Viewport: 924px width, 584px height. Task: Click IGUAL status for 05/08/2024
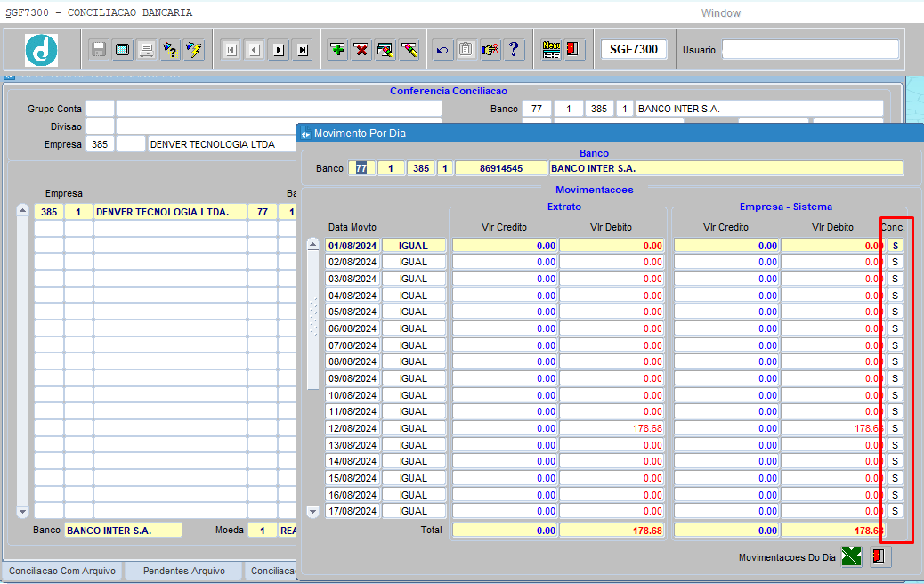(x=413, y=312)
